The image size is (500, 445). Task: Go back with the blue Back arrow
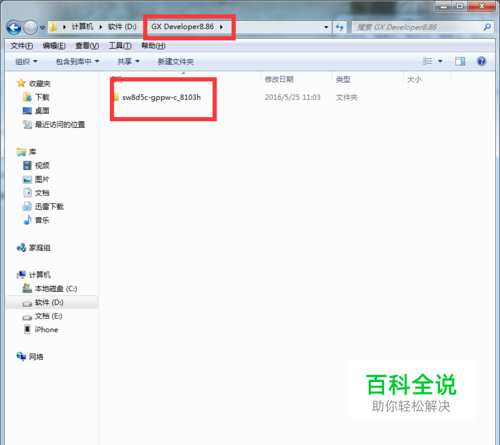(x=14, y=27)
